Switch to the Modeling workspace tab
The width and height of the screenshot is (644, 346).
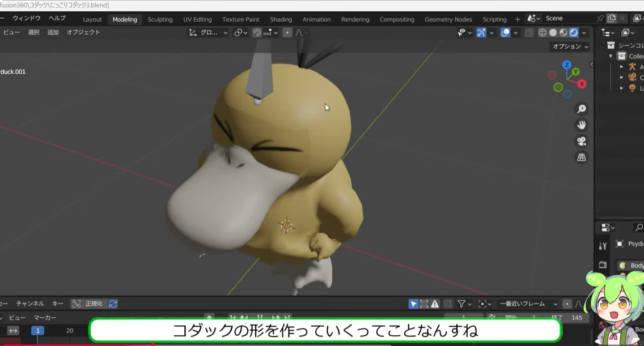click(125, 19)
